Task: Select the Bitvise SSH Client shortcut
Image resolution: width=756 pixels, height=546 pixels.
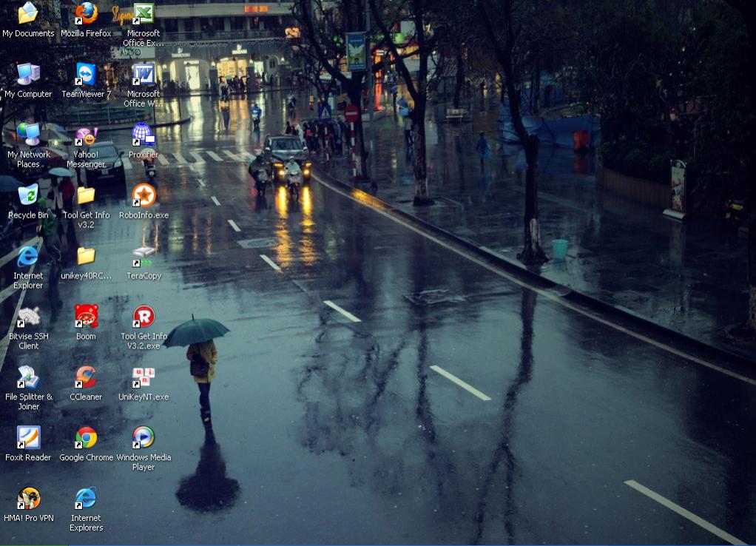Action: 28,317
